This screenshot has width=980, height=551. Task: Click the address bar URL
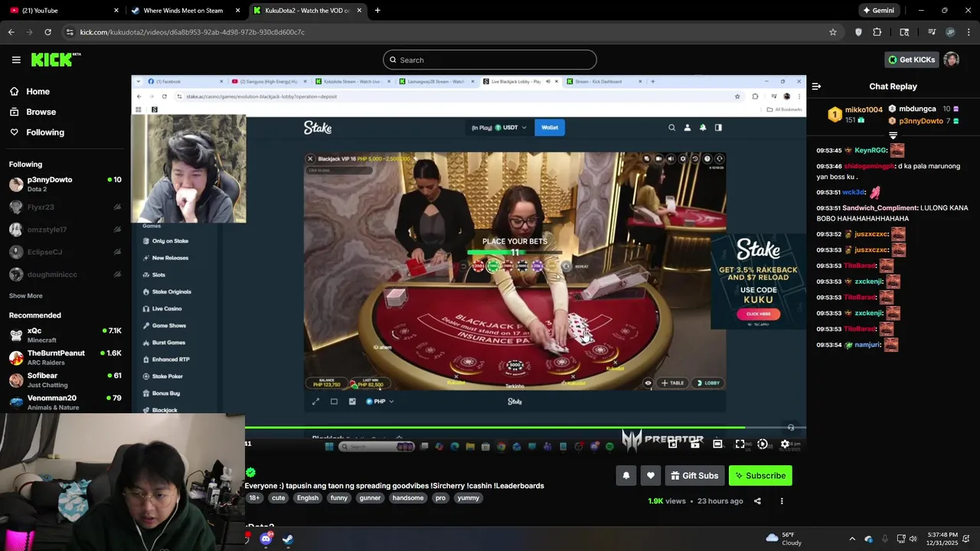click(192, 32)
